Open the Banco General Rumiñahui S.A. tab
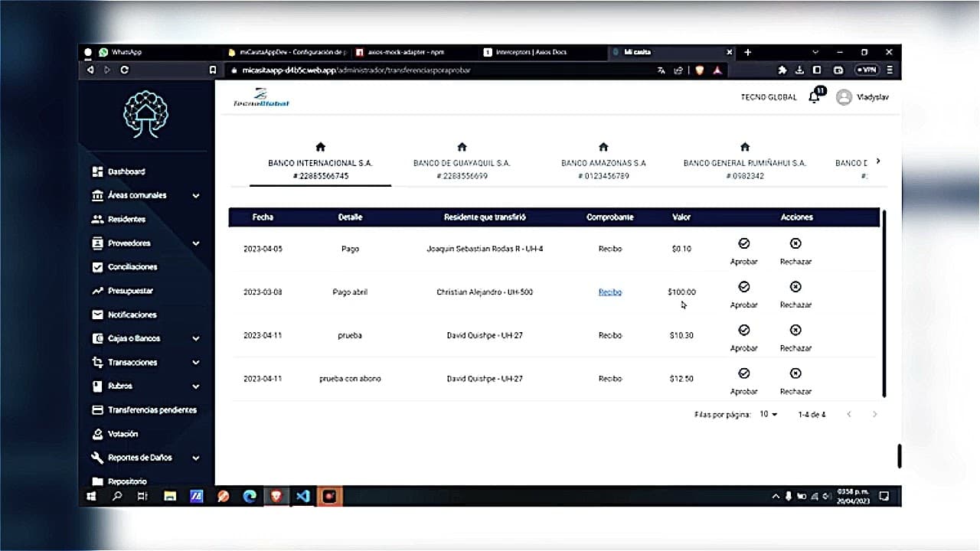The height and width of the screenshot is (551, 980). 745,161
